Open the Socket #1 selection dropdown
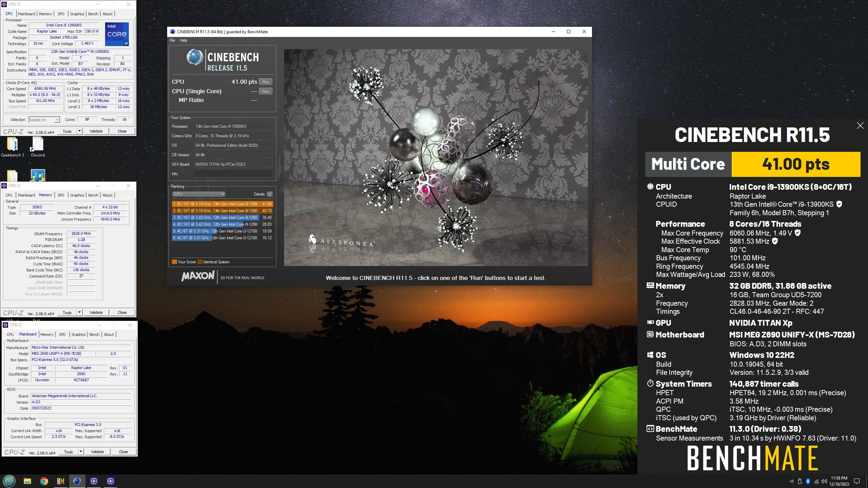Viewport: 868px width, 488px height. (44, 120)
